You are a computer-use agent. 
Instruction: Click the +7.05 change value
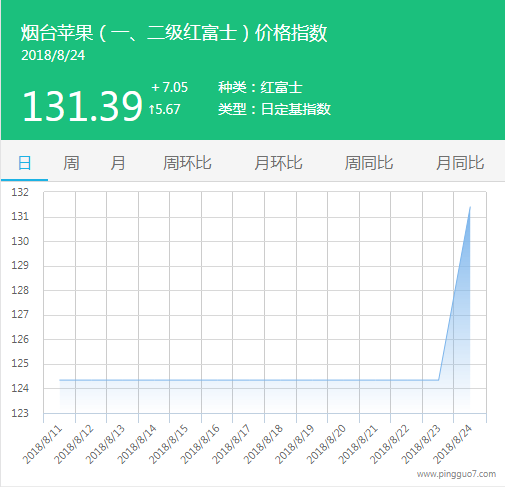[169, 87]
